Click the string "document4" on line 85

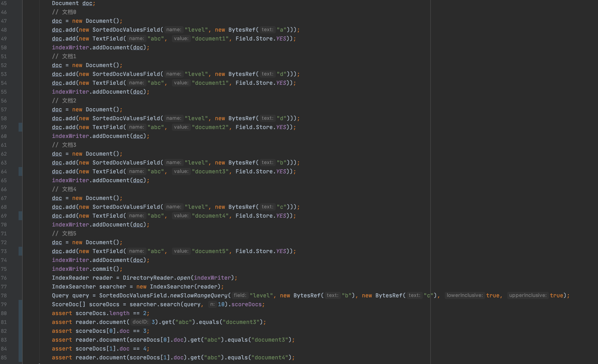pyautogui.click(x=269, y=358)
